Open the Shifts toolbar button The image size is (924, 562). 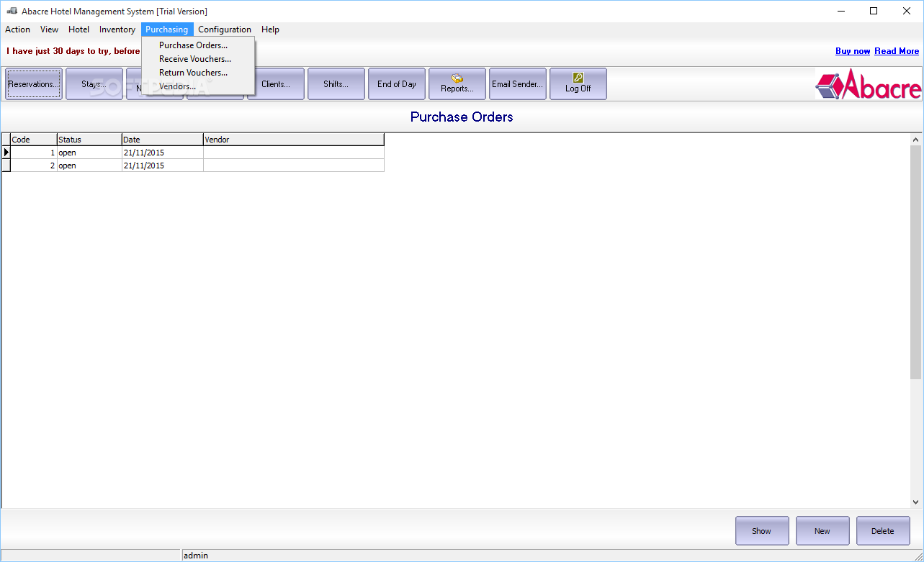click(x=336, y=83)
